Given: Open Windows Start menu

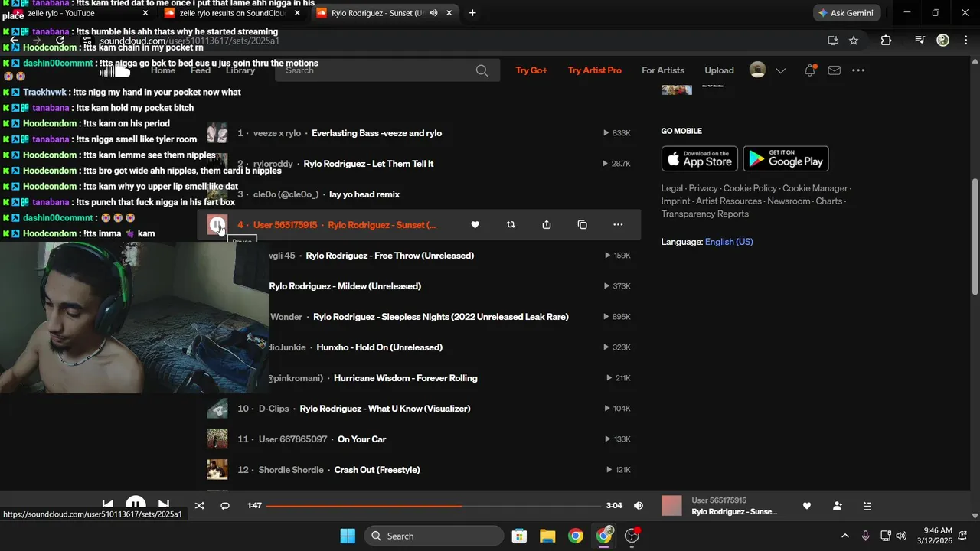Looking at the screenshot, I should pos(347,536).
